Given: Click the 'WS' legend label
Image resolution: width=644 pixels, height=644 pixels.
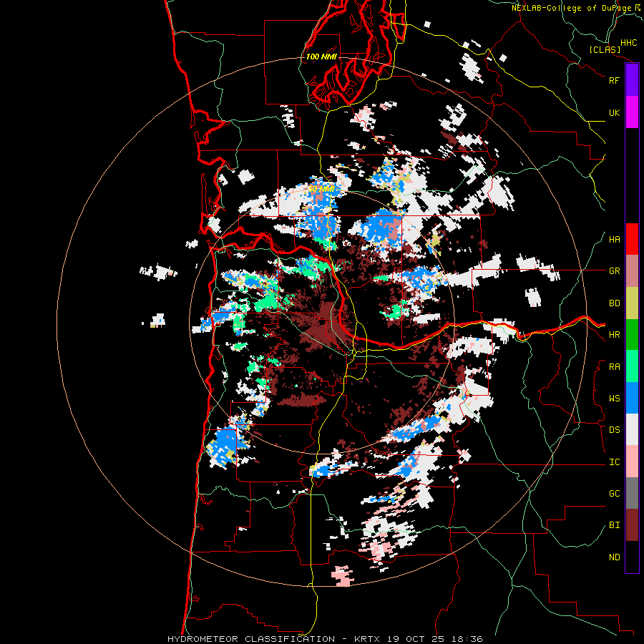Looking at the screenshot, I should coord(614,399).
